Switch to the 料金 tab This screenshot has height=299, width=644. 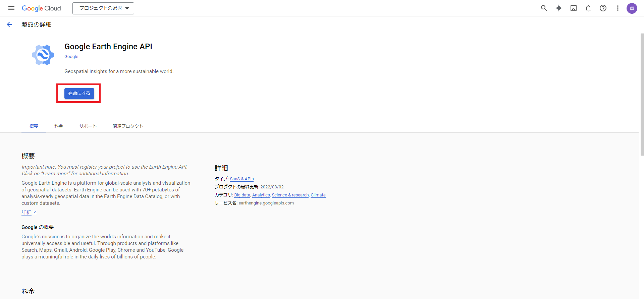click(x=59, y=126)
